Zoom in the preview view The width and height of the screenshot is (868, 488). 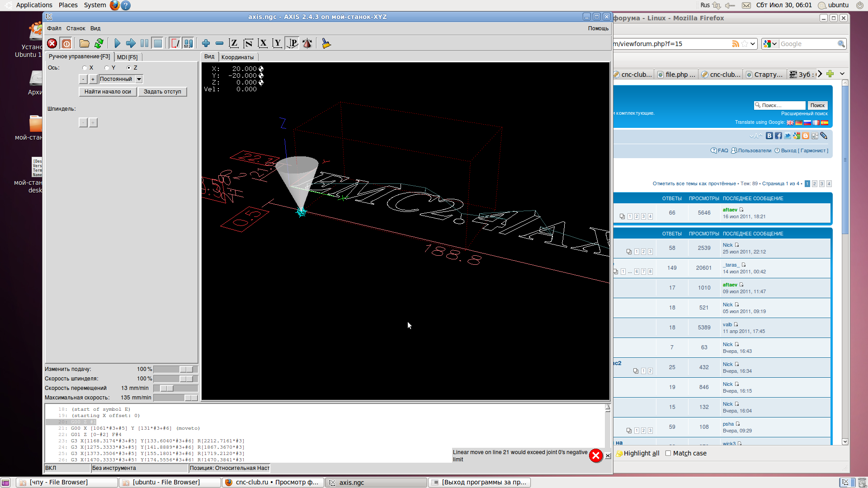point(206,43)
